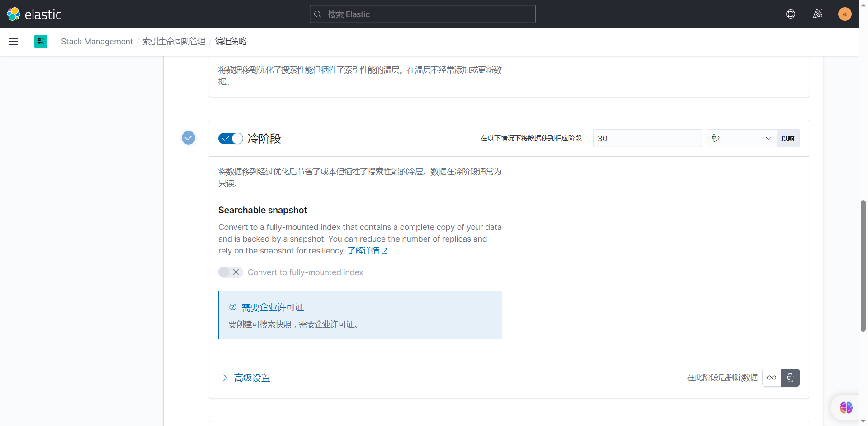The image size is (868, 426).
Task: Toggle the main navigation hamburger menu
Action: tap(14, 42)
